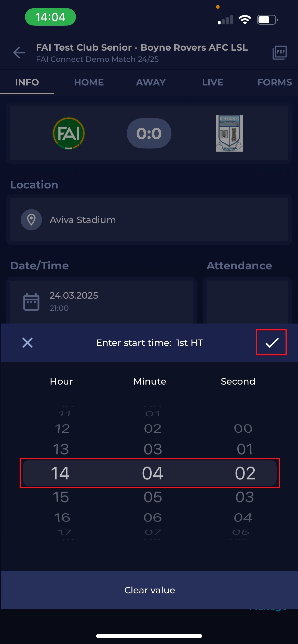The height and width of the screenshot is (644, 298).
Task: Dismiss time picker with X icon
Action: [28, 342]
